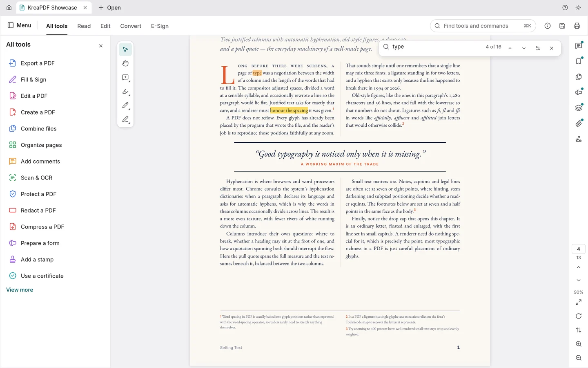
Task: Save the PDF file
Action: click(x=562, y=26)
